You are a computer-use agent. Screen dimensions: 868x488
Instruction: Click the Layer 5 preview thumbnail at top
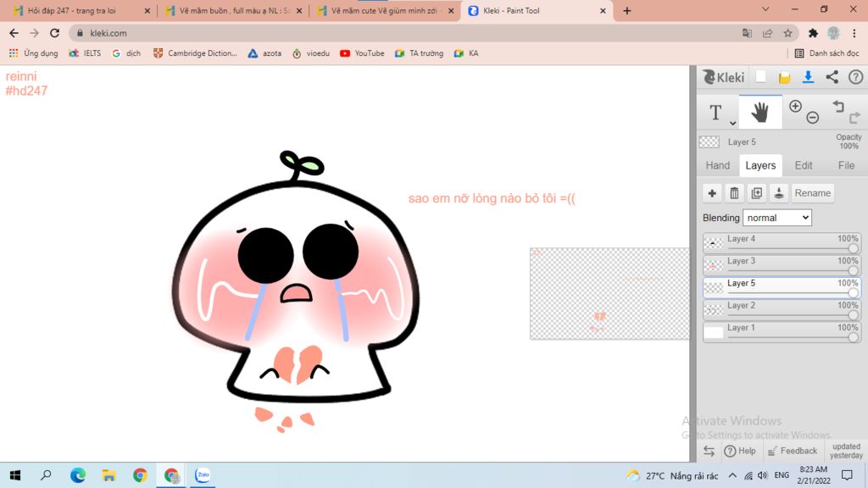(709, 142)
